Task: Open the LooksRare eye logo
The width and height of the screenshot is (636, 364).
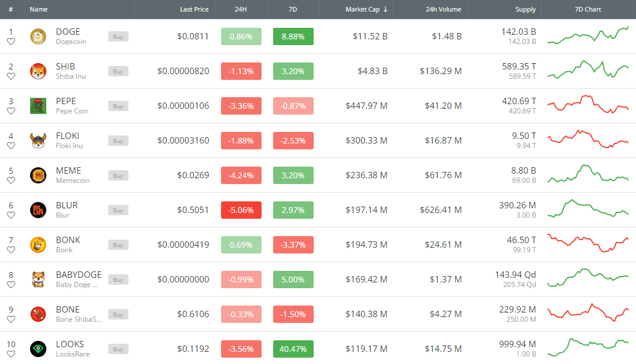Action: pyautogui.click(x=38, y=349)
